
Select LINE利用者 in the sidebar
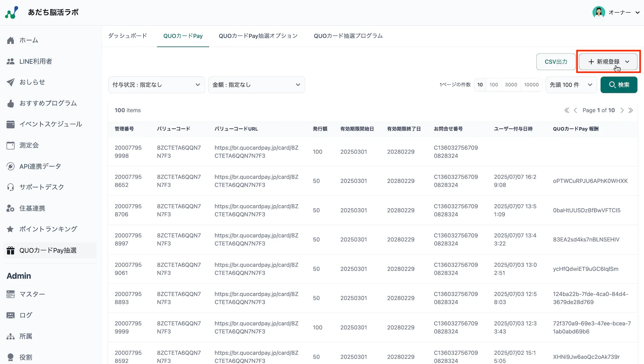click(36, 61)
